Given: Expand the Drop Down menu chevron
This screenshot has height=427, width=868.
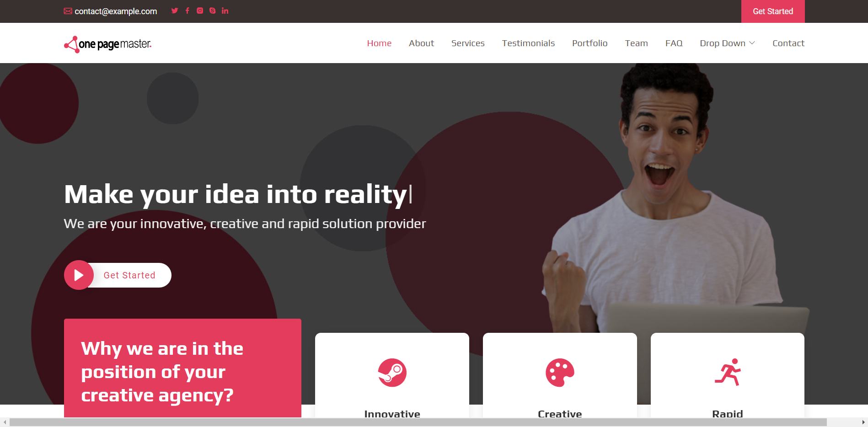Looking at the screenshot, I should click(x=752, y=43).
